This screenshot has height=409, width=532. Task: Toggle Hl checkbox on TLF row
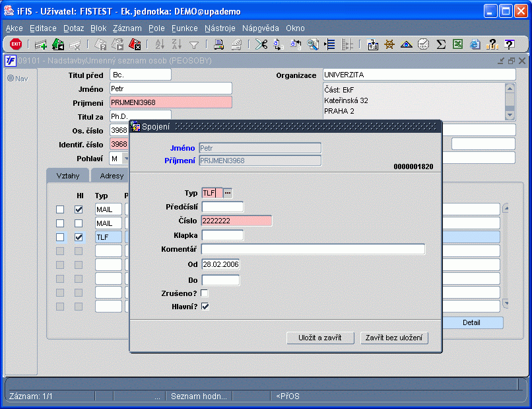(79, 237)
